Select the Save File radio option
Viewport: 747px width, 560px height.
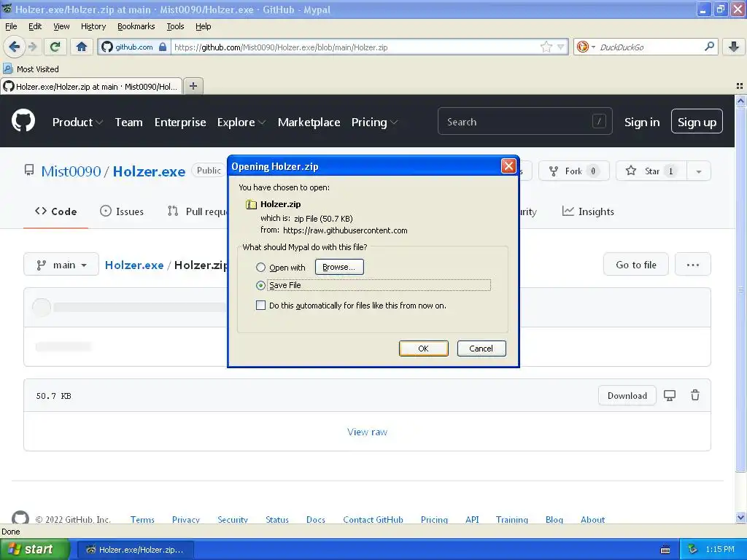point(260,285)
